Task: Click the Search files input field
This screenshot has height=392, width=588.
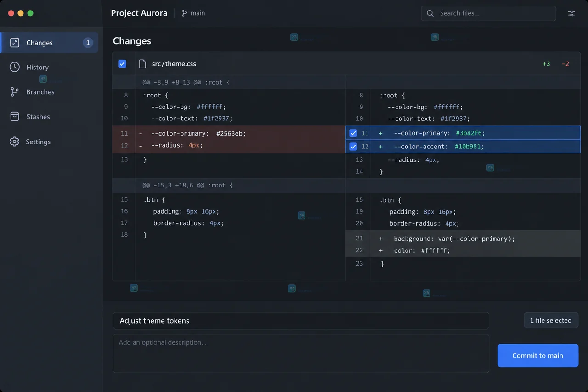Action: (488, 13)
